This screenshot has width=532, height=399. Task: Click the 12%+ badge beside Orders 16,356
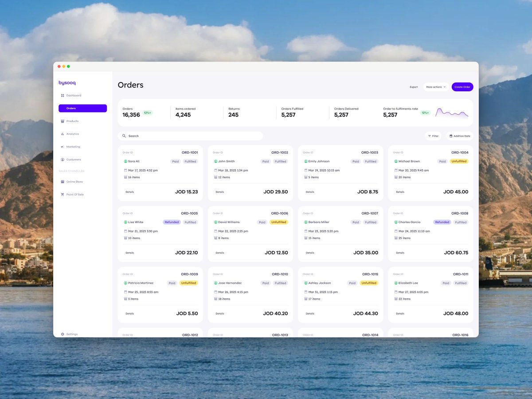pyautogui.click(x=148, y=113)
